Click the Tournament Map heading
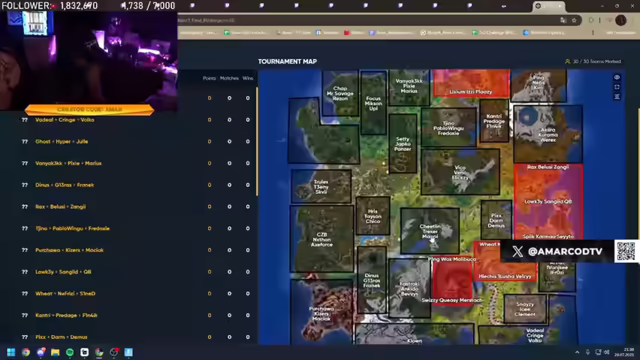The height and width of the screenshot is (360, 640). point(287,62)
